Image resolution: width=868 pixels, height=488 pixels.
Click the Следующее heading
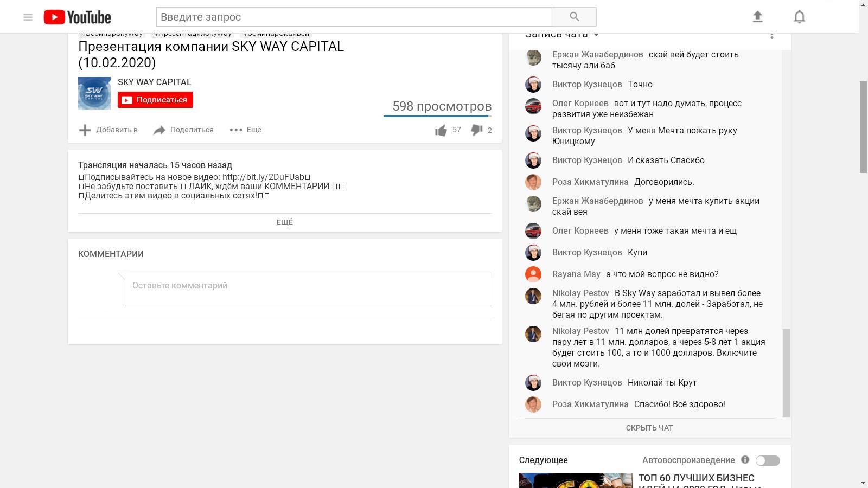click(x=544, y=460)
